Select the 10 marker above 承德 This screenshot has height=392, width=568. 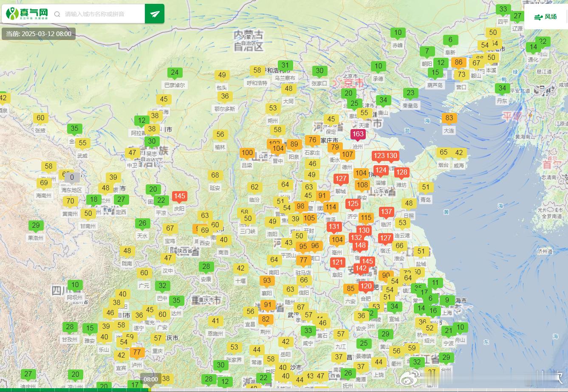378,67
